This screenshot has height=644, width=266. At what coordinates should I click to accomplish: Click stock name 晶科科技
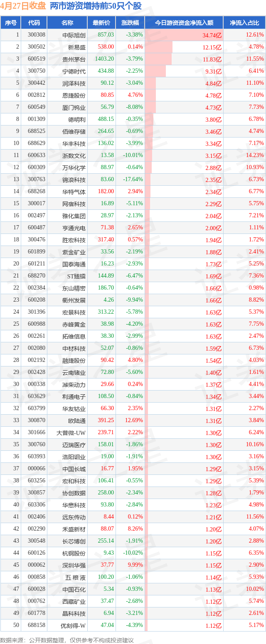[74, 613]
